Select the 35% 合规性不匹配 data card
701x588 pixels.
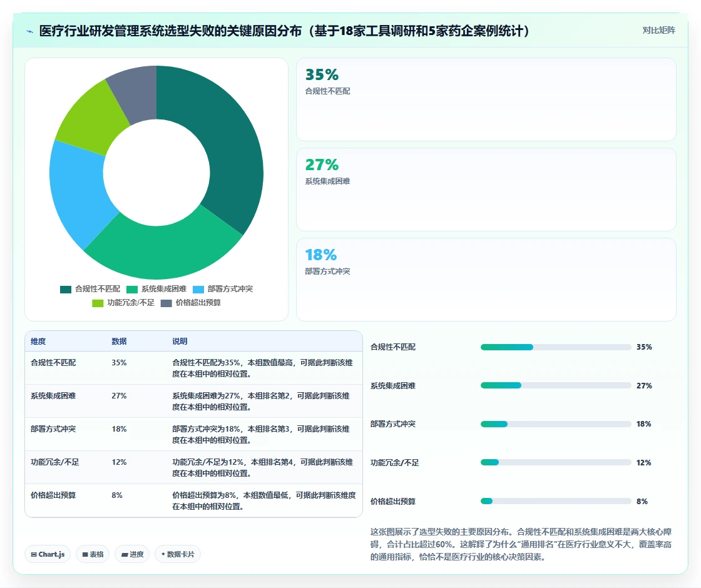click(486, 99)
